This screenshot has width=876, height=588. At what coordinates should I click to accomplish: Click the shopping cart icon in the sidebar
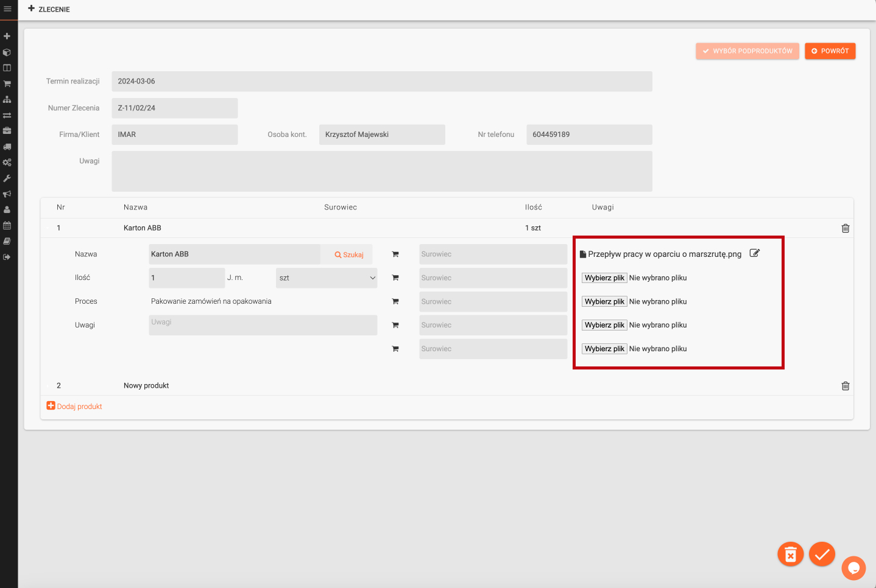[7, 83]
